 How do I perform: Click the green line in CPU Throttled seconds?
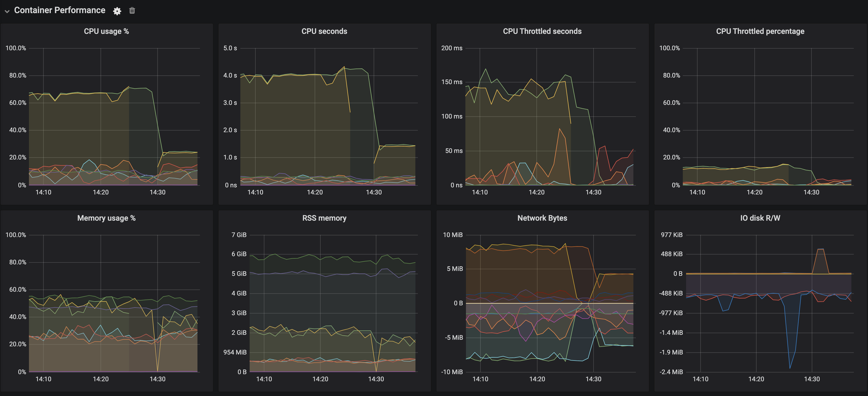click(486, 69)
